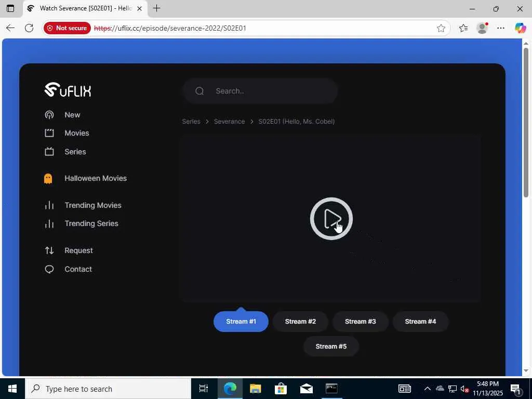Open Microsoft Store from taskbar

pyautogui.click(x=281, y=389)
